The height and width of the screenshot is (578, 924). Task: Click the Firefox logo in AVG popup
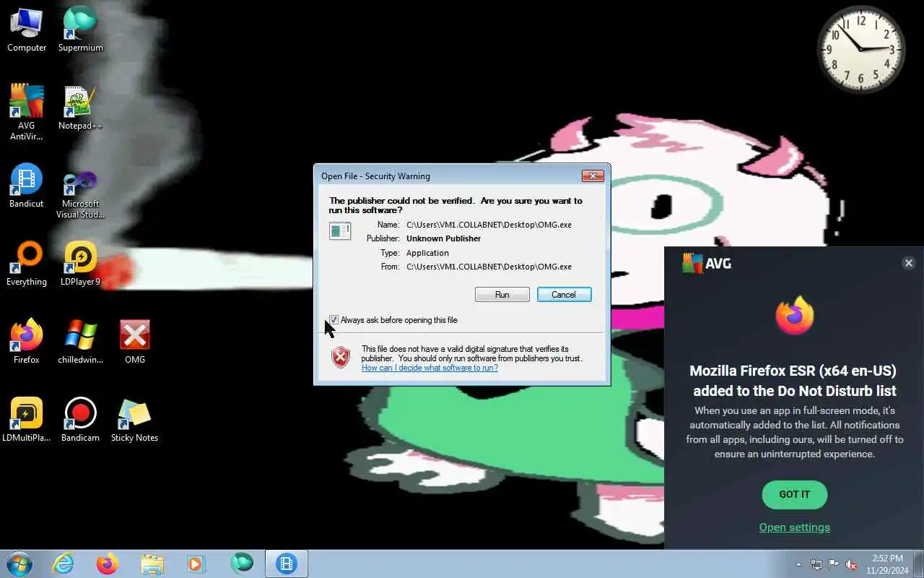coord(795,316)
